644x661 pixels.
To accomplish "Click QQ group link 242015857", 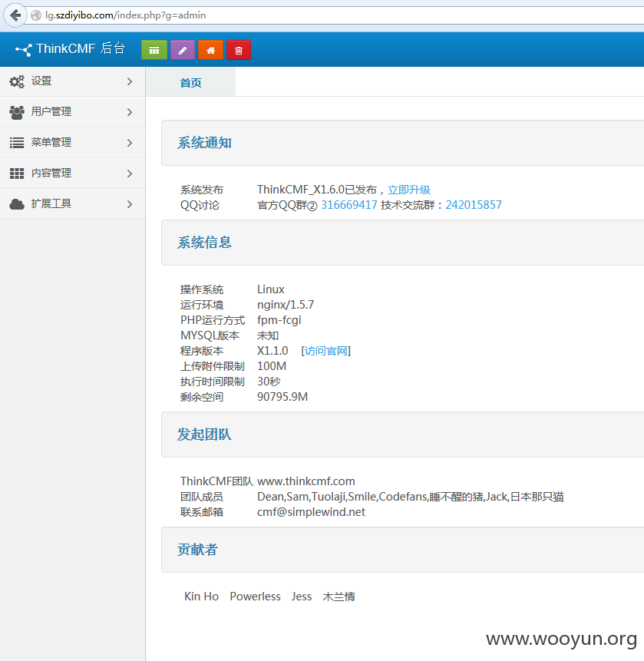I will [x=474, y=205].
